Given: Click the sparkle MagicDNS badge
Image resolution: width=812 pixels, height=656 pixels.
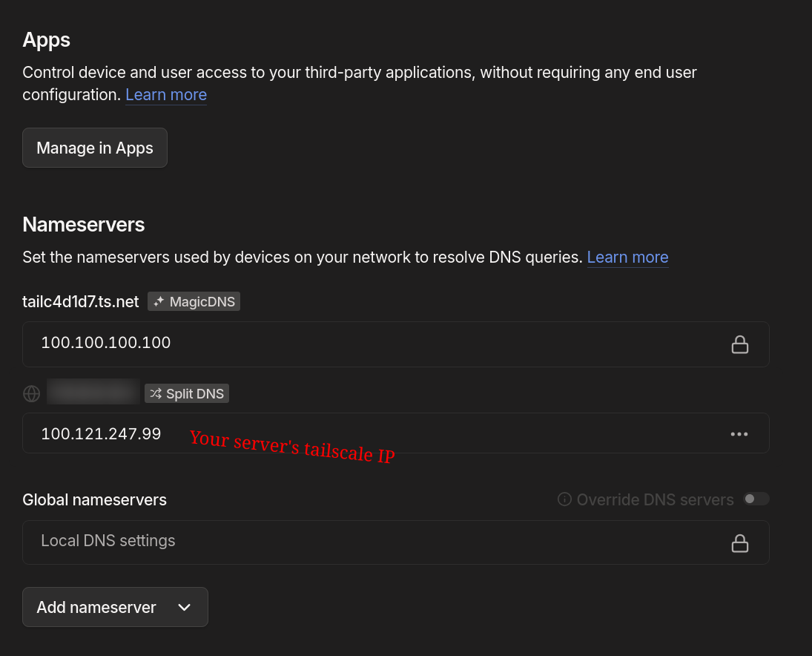Looking at the screenshot, I should (159, 301).
